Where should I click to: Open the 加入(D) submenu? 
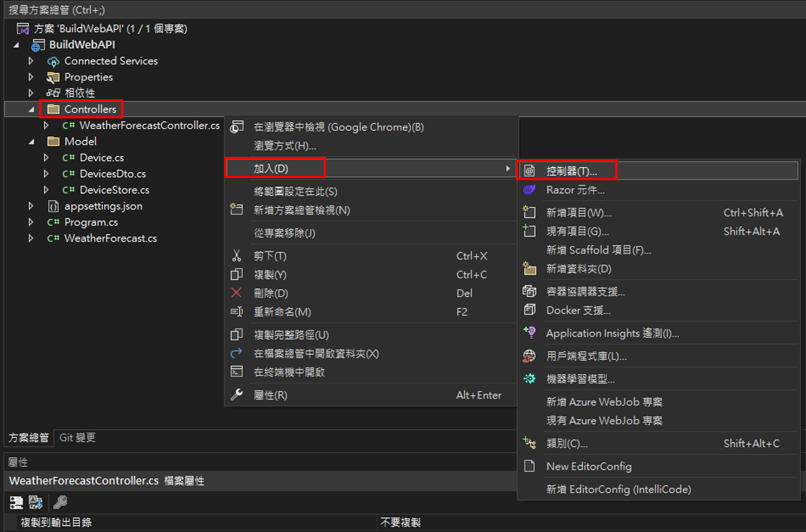[370, 168]
